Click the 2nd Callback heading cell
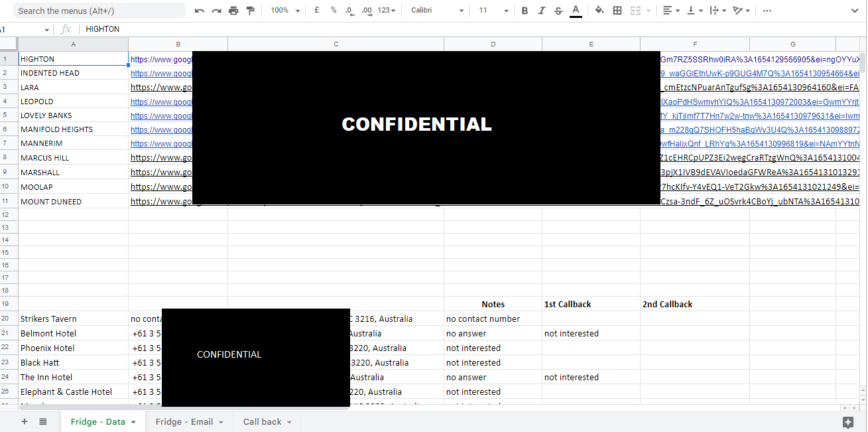Viewport: 868px width, 432px height. (x=695, y=304)
